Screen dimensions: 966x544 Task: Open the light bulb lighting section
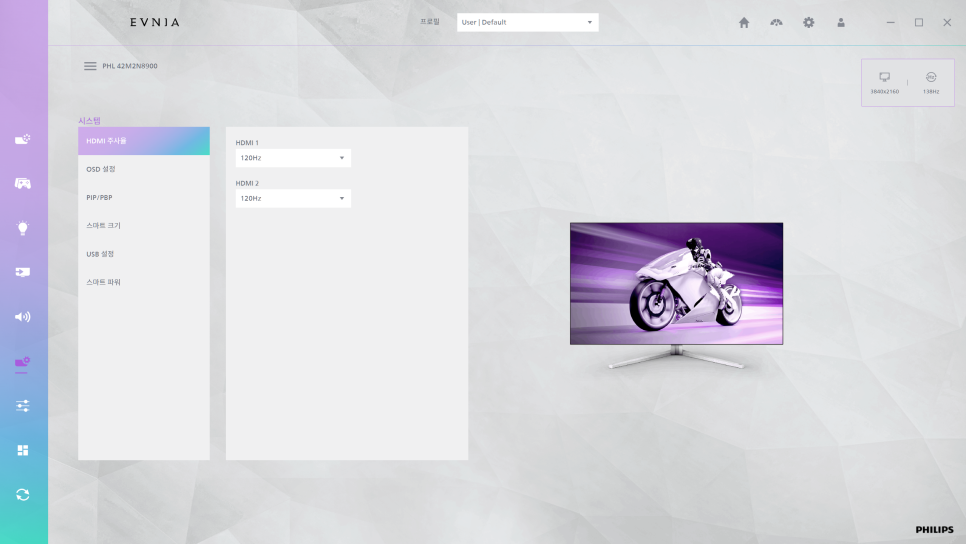(23, 228)
